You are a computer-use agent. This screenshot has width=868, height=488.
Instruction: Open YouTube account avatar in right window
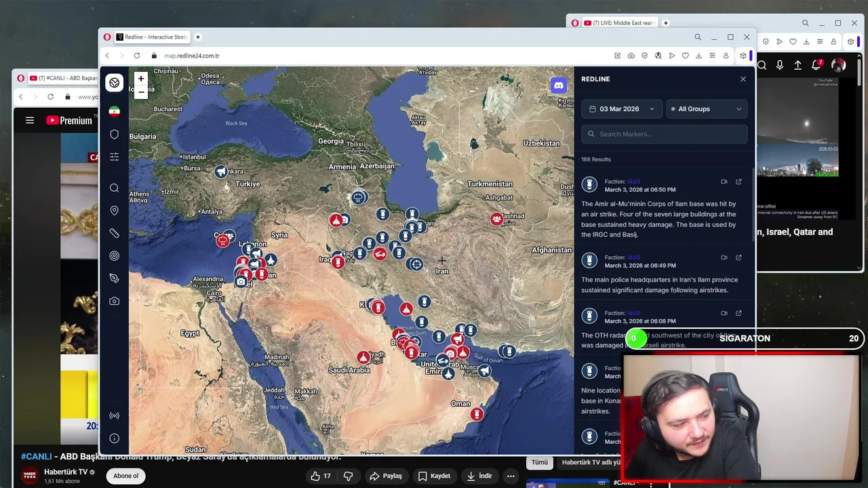(x=839, y=65)
